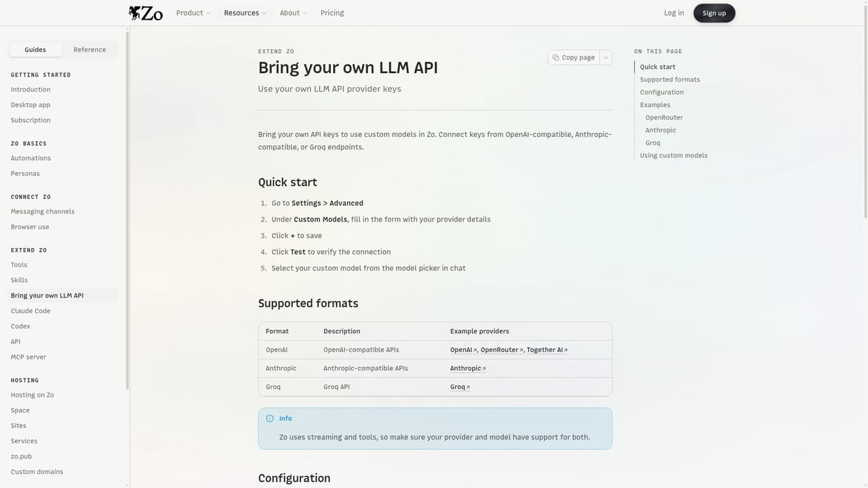This screenshot has height=488, width=868.
Task: Click the Zo logo in the header
Action: (x=146, y=13)
